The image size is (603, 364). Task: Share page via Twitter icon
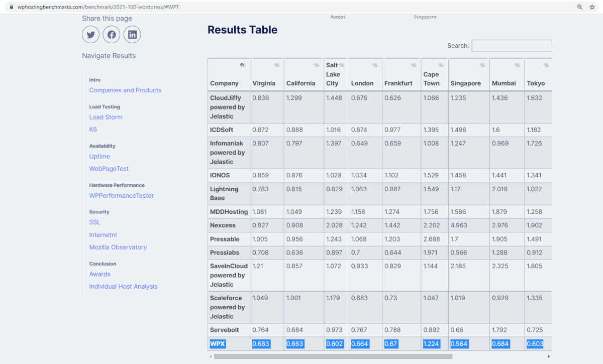pos(91,35)
